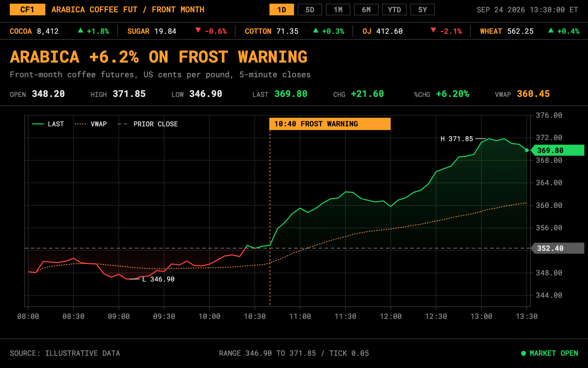
Task: Click the green up arrow beside COTTON
Action: click(x=316, y=30)
